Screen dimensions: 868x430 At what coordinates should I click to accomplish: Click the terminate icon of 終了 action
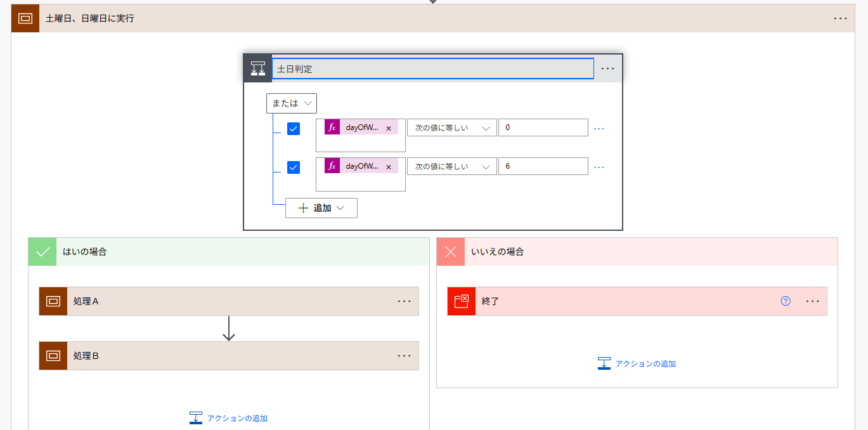(x=462, y=301)
